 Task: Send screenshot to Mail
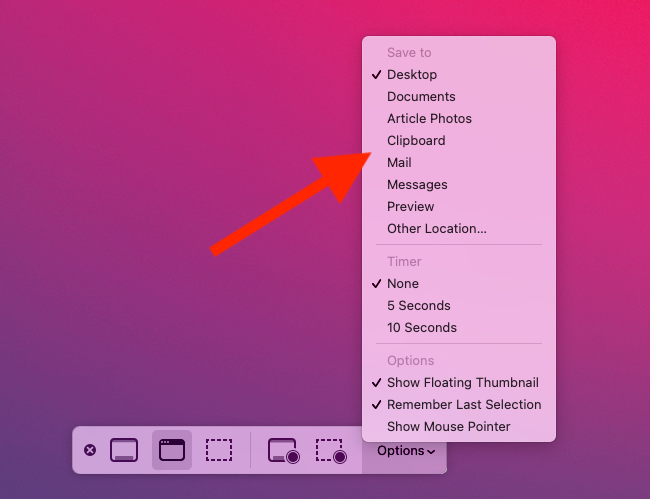coord(459,162)
